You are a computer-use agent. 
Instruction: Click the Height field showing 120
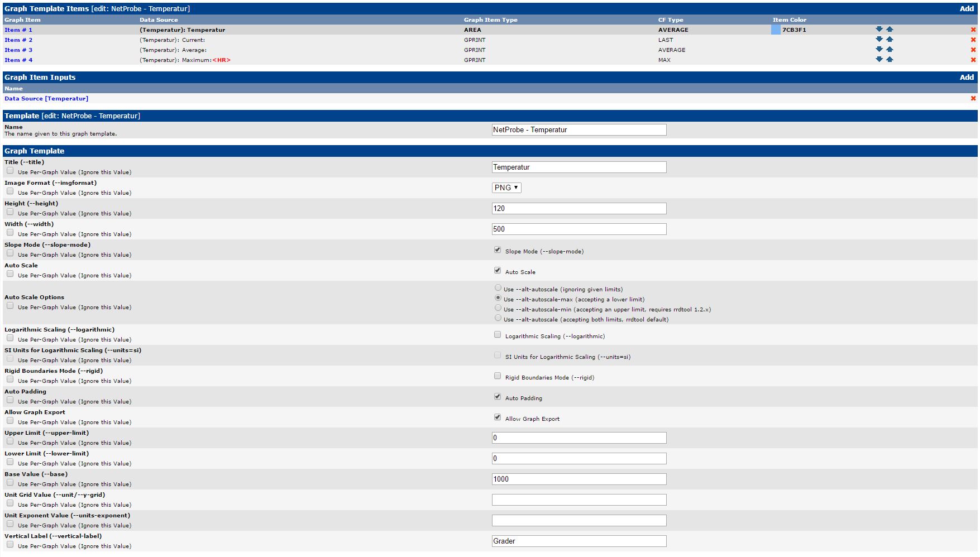[579, 208]
